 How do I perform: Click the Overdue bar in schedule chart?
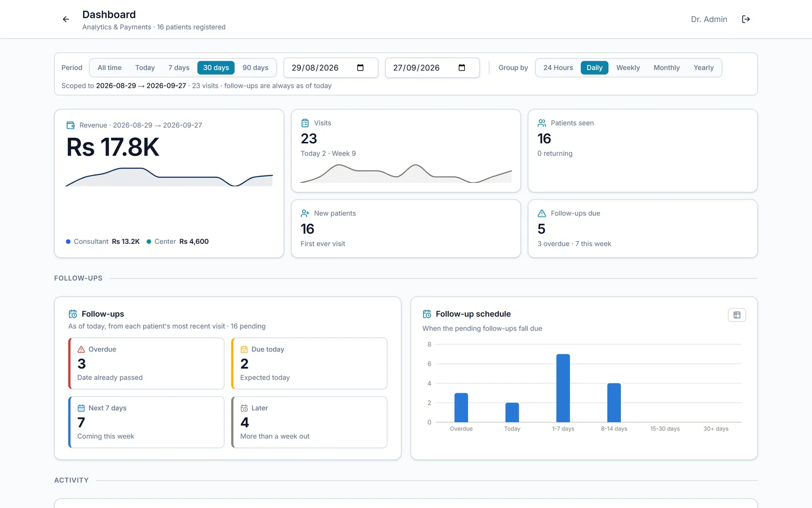point(461,407)
